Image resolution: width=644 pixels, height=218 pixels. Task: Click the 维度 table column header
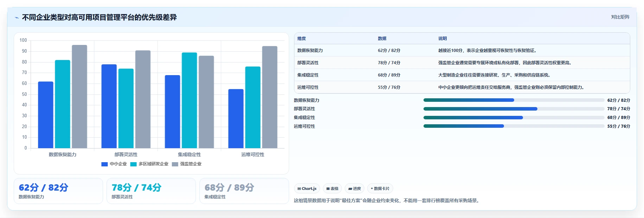(x=302, y=39)
